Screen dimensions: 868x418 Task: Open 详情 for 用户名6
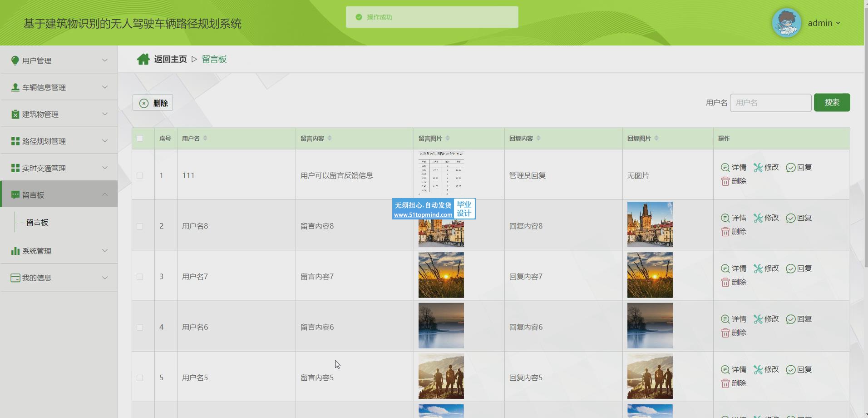tap(734, 318)
